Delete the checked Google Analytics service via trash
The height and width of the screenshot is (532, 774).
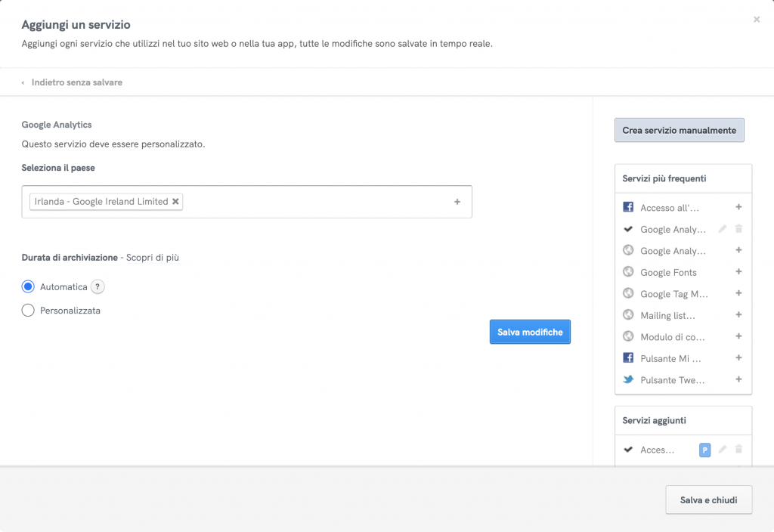(x=739, y=229)
